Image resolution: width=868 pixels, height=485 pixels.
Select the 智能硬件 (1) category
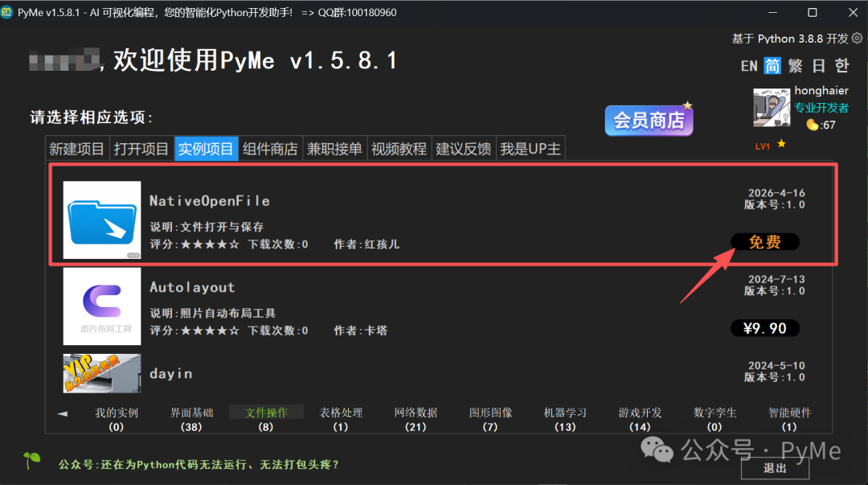click(789, 419)
